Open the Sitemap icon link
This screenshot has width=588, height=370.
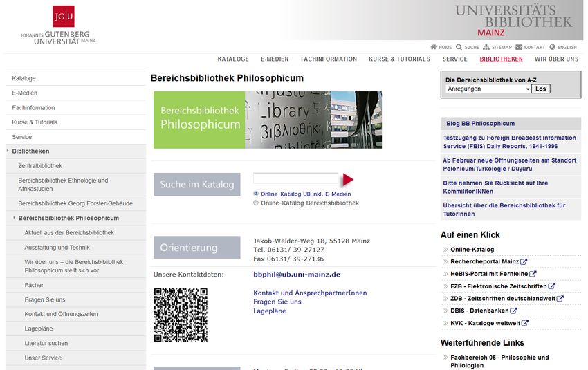pyautogui.click(x=486, y=47)
